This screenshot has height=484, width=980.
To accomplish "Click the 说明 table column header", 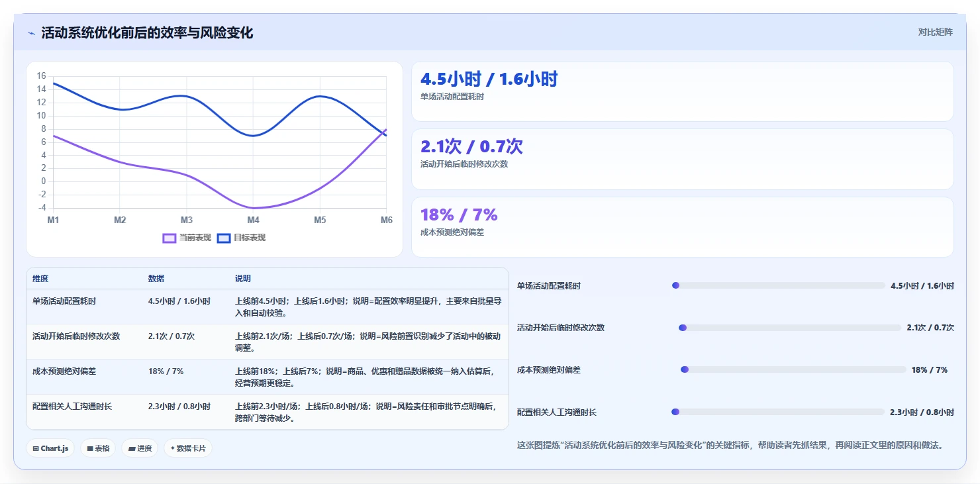I will click(x=243, y=279).
